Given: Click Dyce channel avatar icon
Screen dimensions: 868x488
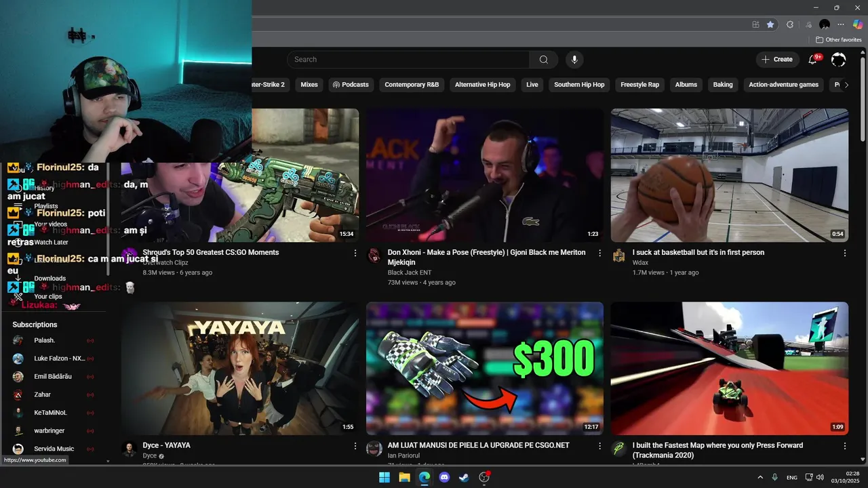Looking at the screenshot, I should point(130,449).
